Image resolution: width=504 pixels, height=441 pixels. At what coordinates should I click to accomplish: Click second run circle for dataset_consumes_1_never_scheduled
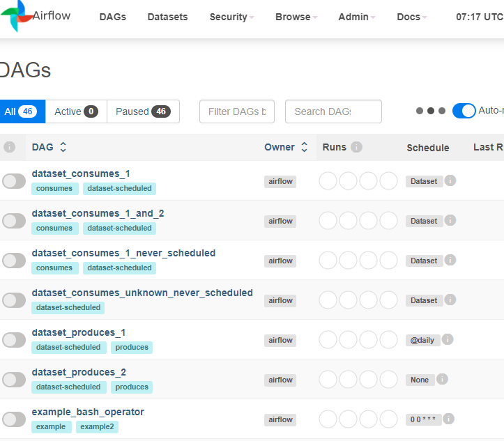348,261
